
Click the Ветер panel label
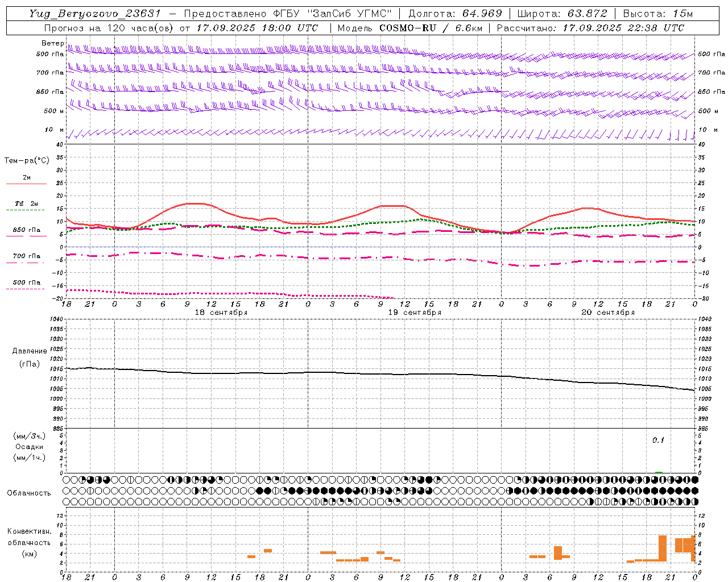tap(52, 43)
